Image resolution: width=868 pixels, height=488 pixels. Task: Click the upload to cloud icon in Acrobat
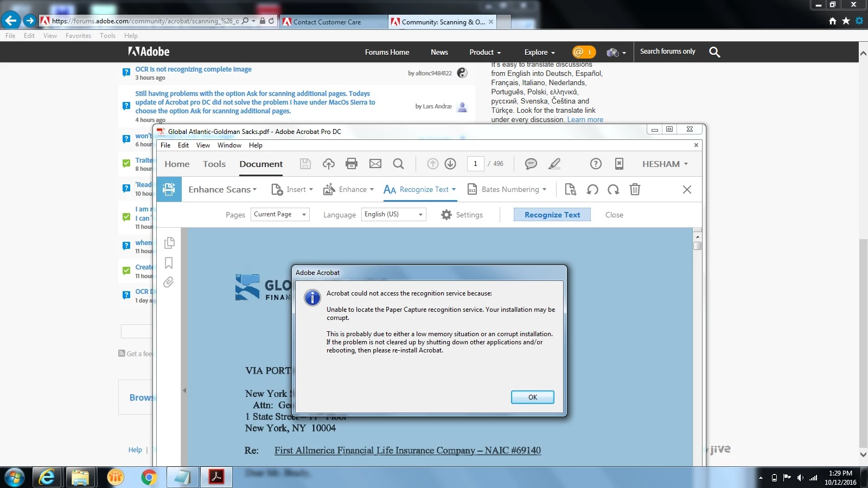click(x=328, y=164)
